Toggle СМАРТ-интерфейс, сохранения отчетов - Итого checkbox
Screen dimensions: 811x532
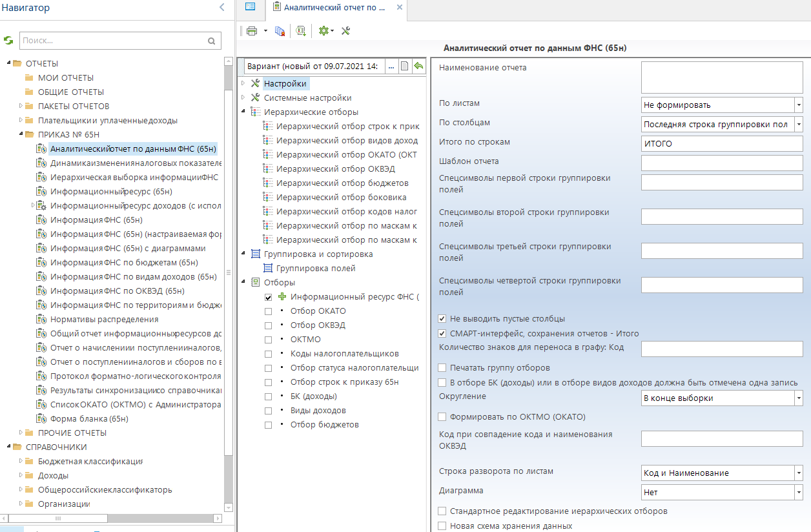point(442,334)
